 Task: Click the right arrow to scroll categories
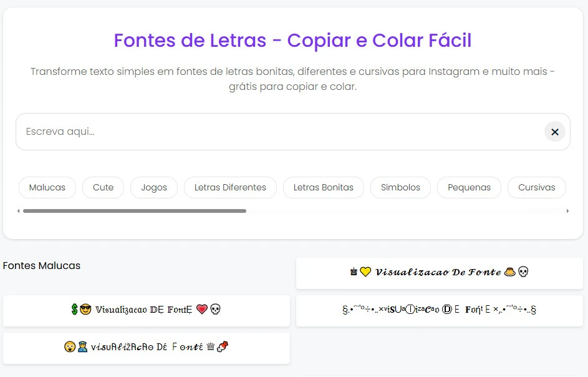tap(567, 210)
